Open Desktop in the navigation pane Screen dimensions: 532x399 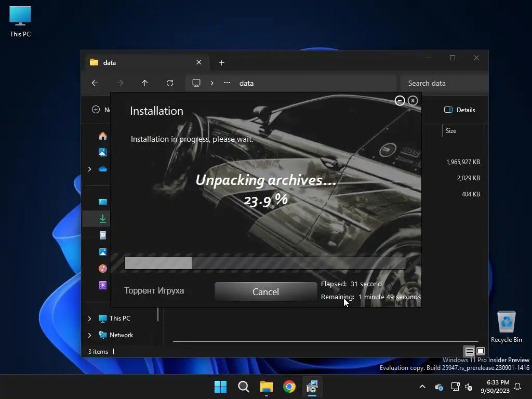(x=103, y=202)
